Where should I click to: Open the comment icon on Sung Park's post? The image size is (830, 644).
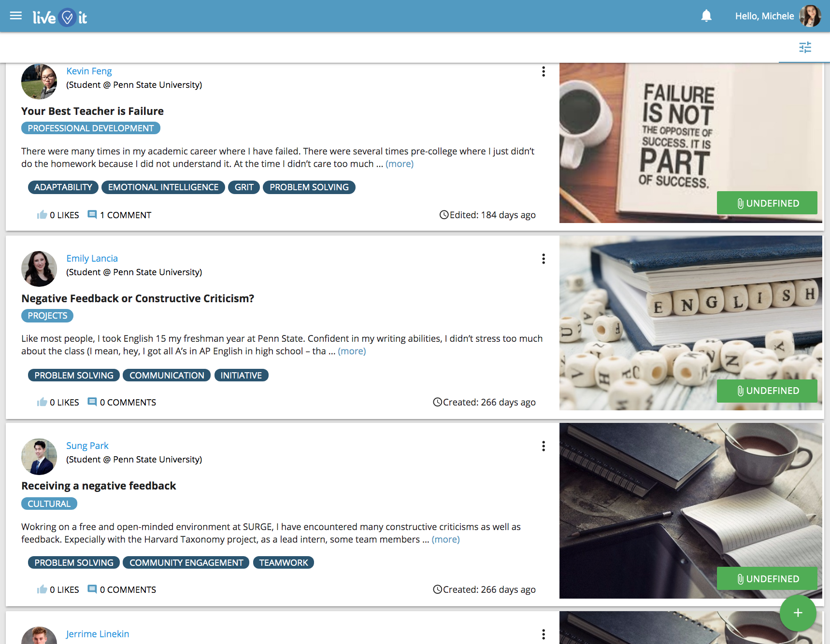[x=92, y=589]
